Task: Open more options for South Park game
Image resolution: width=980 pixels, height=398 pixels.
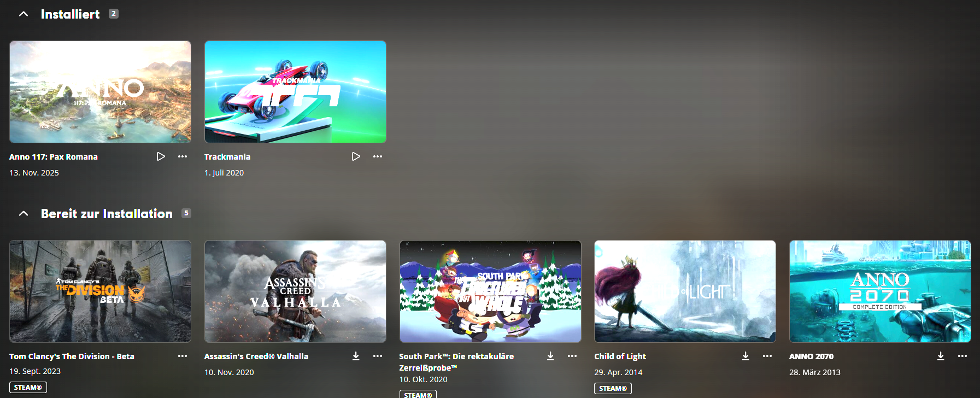Action: coord(572,356)
